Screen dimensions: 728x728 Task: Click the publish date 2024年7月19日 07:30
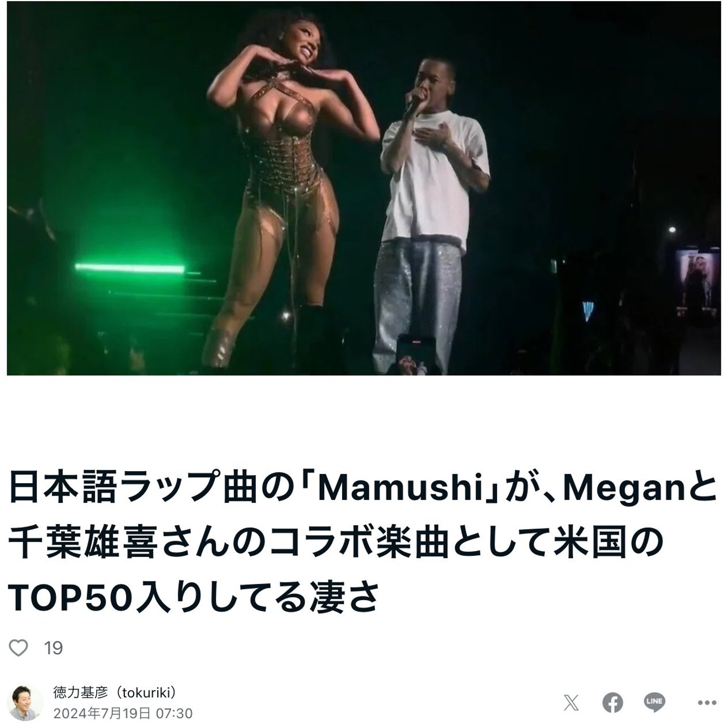(x=123, y=713)
